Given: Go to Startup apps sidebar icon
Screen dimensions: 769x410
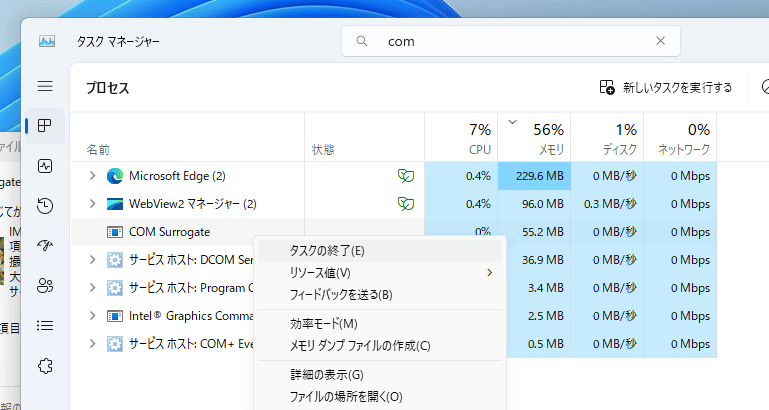Looking at the screenshot, I should (44, 246).
